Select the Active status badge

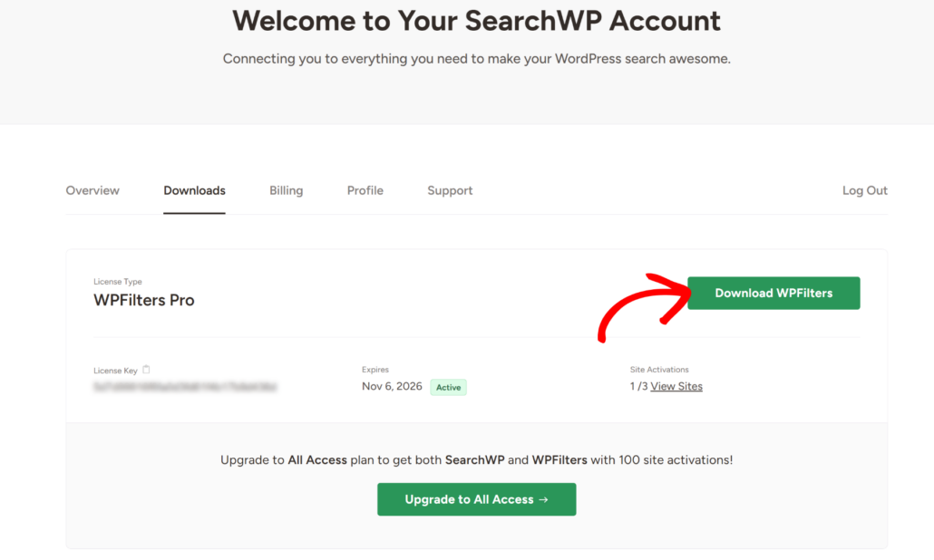coord(448,387)
